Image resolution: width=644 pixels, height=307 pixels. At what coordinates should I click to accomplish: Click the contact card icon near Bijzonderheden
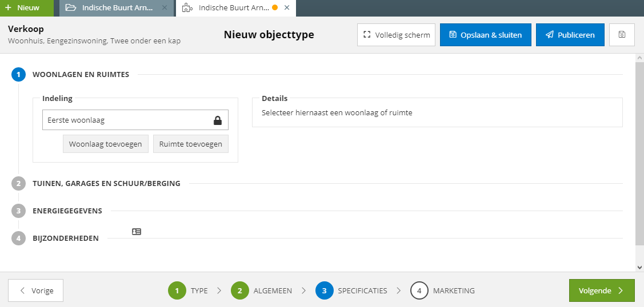137,232
